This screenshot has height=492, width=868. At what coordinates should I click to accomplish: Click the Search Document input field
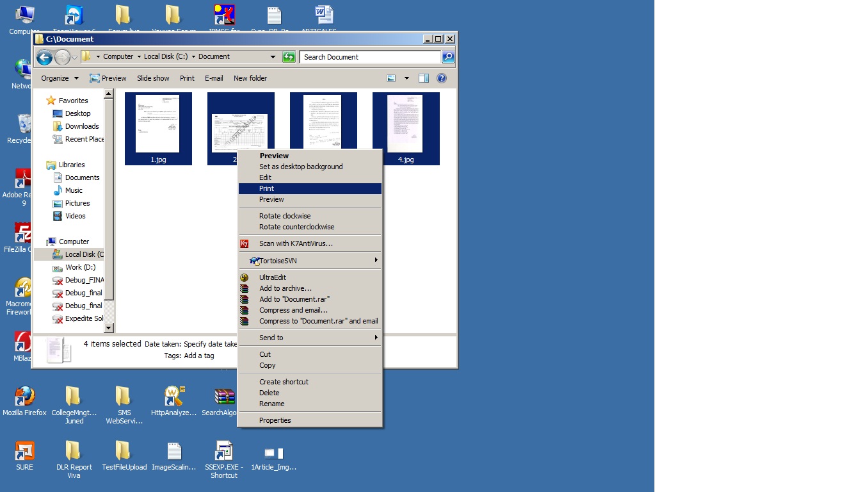click(370, 57)
